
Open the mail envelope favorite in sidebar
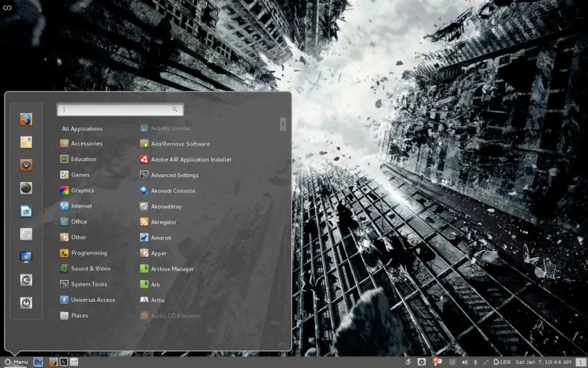pos(26,143)
